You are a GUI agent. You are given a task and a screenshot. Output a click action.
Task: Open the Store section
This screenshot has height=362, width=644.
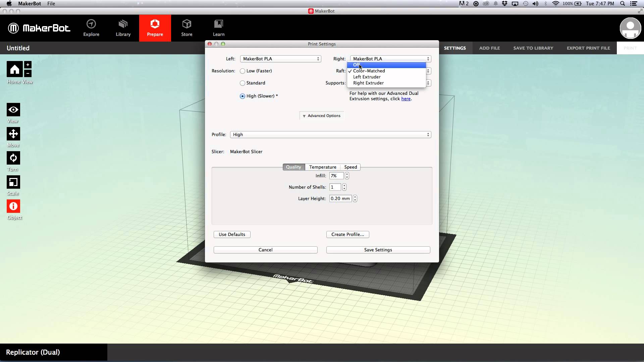(x=187, y=28)
